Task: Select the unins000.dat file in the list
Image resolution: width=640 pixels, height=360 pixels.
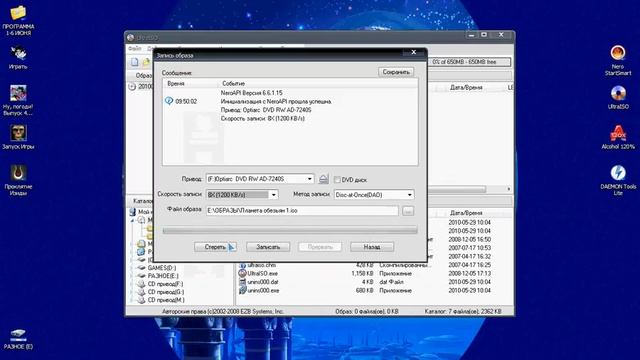Action: [x=262, y=282]
